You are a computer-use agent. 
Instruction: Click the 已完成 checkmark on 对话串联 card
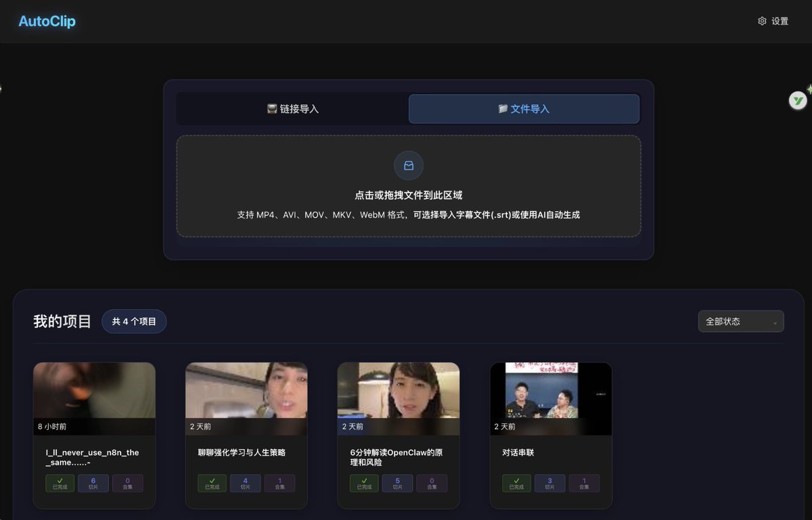516,483
